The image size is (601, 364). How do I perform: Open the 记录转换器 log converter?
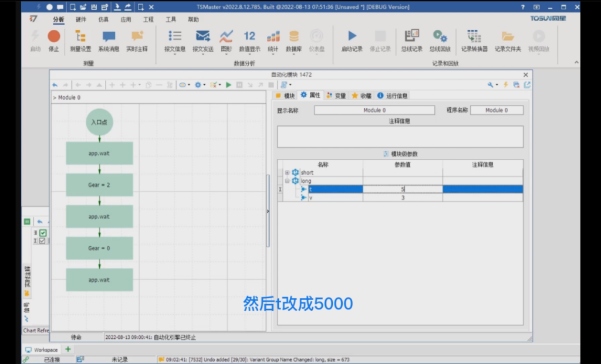click(474, 37)
